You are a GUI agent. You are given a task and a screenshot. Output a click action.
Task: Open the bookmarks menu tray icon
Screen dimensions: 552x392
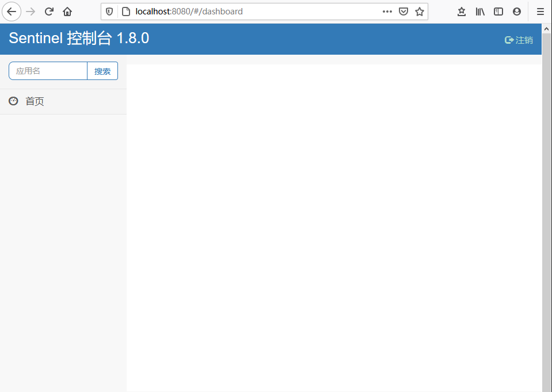(x=462, y=12)
